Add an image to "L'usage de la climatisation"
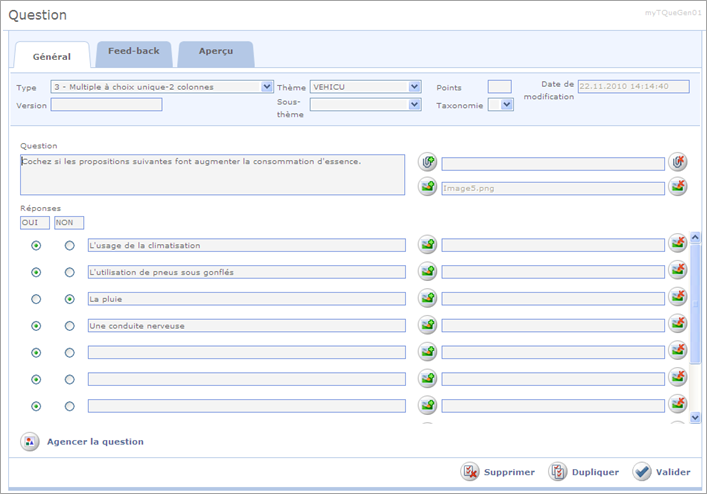Viewport: 707px width, 494px height. (428, 244)
